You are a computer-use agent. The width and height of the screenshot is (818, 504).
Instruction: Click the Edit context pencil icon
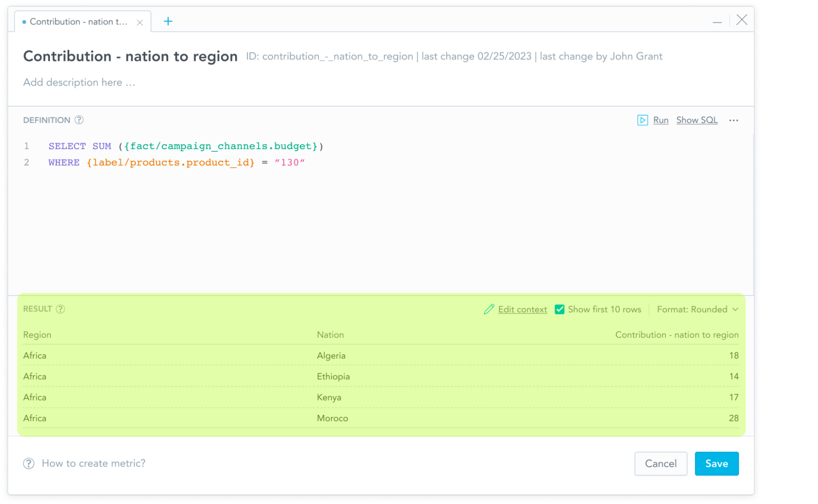(x=489, y=309)
